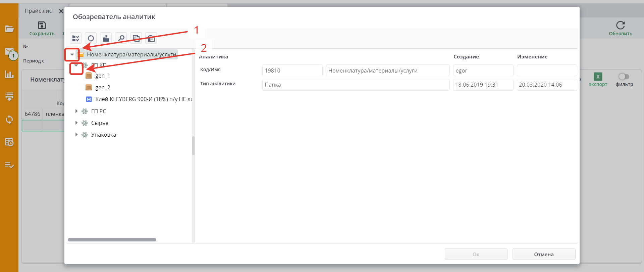Click the name field Номенклатура/материалы/услуги
Screen dimensions: 644x272
point(388,71)
